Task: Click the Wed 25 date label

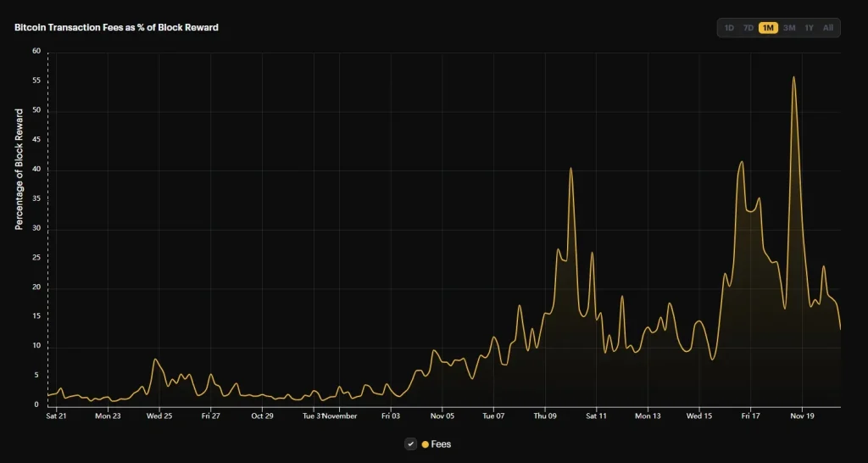Action: (159, 416)
